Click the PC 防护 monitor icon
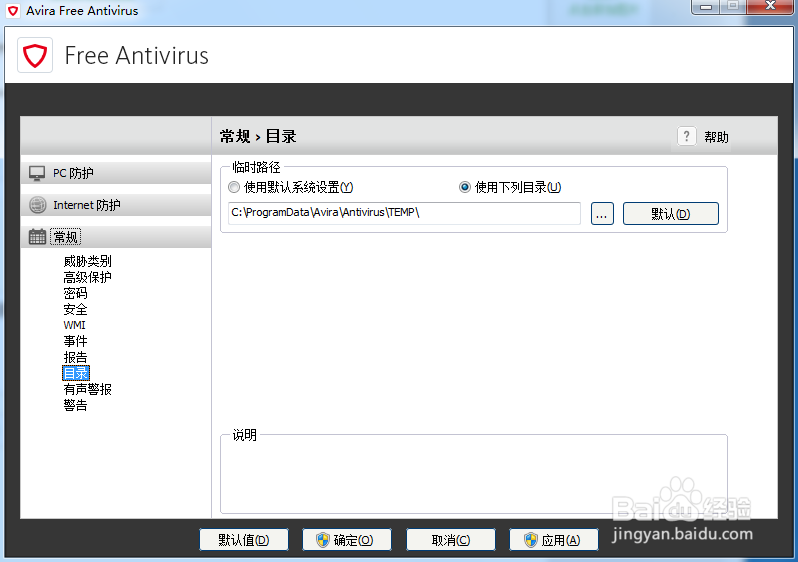798x562 pixels. tap(37, 173)
